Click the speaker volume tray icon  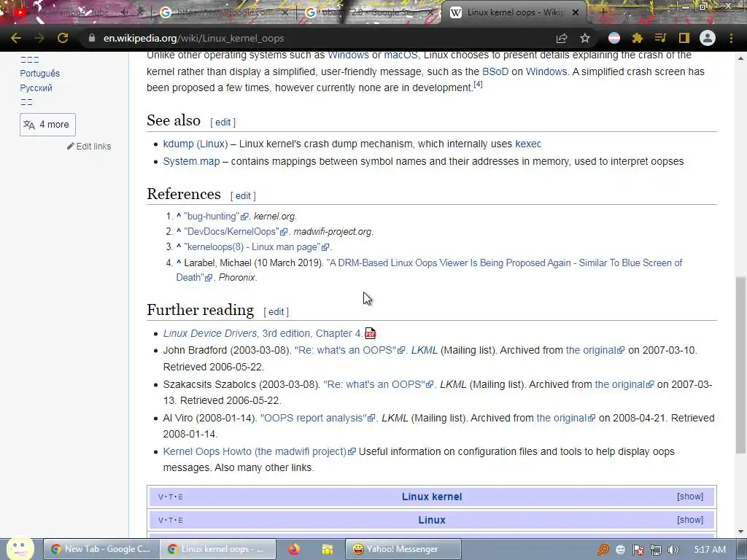pyautogui.click(x=673, y=550)
